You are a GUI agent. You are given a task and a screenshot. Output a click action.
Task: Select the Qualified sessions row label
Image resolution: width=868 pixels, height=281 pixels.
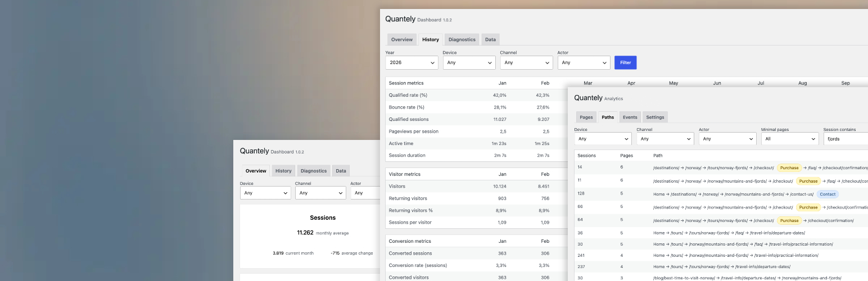coord(409,119)
